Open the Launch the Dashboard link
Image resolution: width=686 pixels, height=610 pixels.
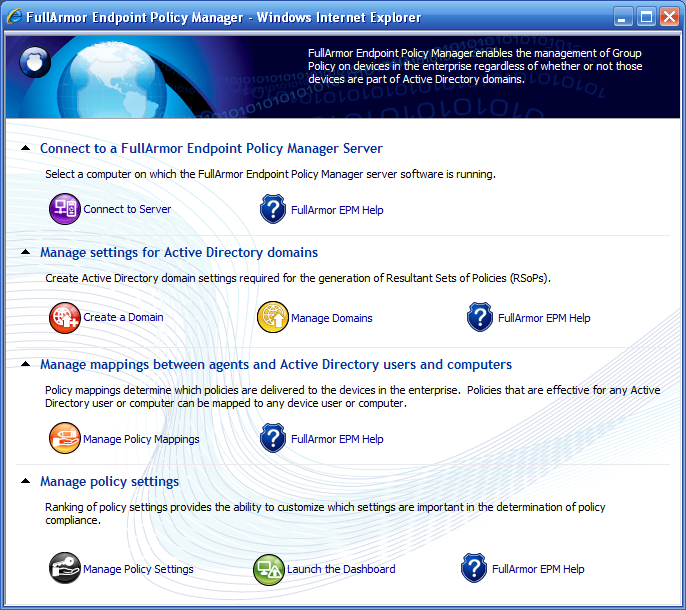341,569
